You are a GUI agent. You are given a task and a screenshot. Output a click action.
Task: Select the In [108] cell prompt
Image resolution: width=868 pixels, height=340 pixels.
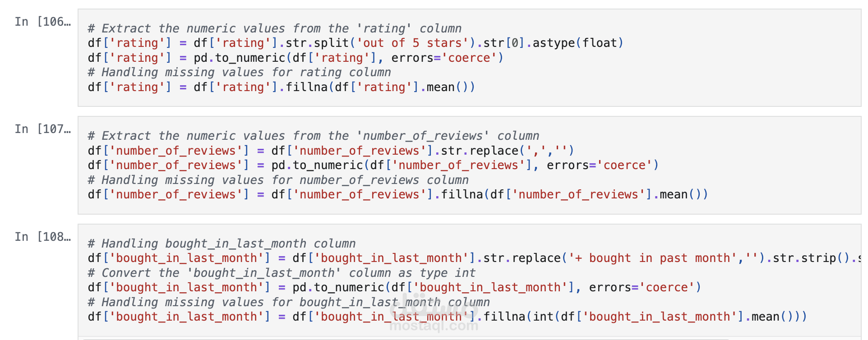[x=42, y=237]
